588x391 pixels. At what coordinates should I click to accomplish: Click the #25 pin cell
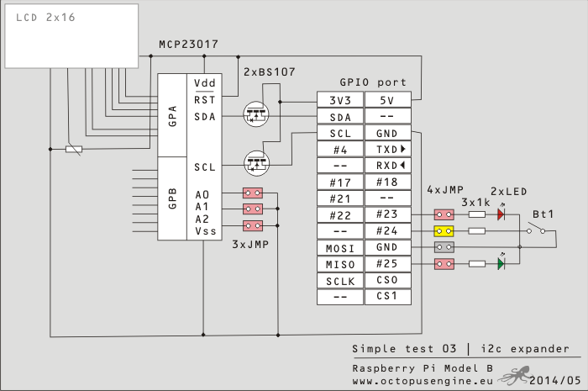click(388, 264)
